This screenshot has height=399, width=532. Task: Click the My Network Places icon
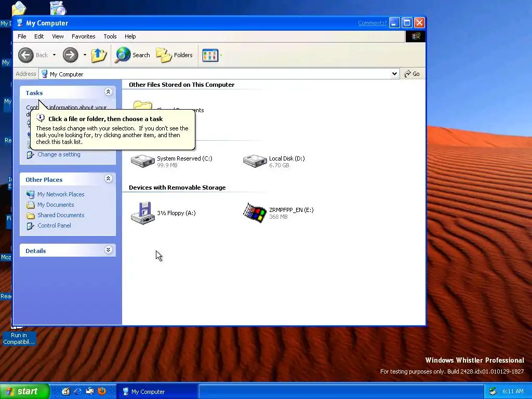31,194
